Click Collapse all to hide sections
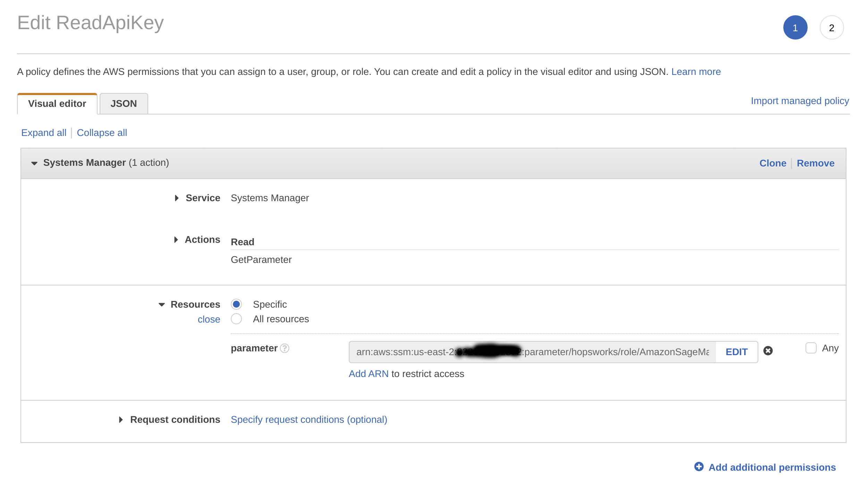This screenshot has height=488, width=868. pyautogui.click(x=102, y=132)
